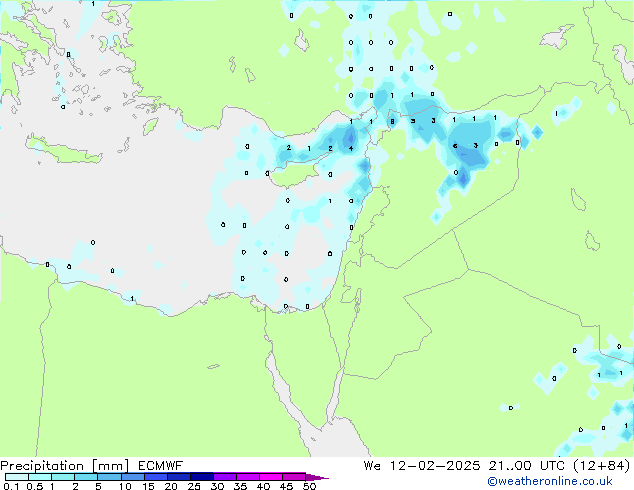This screenshot has height=490, width=634.
Task: Click the '6' precipitation value on the map
Action: coord(455,146)
